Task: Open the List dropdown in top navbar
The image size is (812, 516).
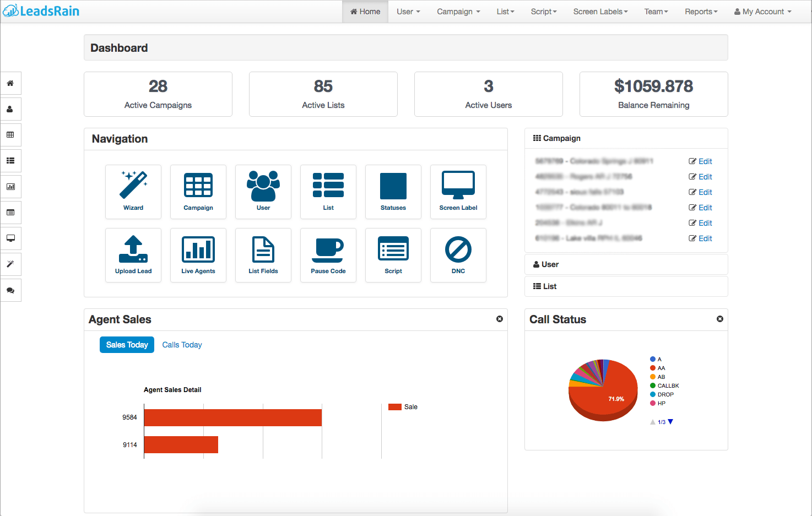Action: (505, 12)
